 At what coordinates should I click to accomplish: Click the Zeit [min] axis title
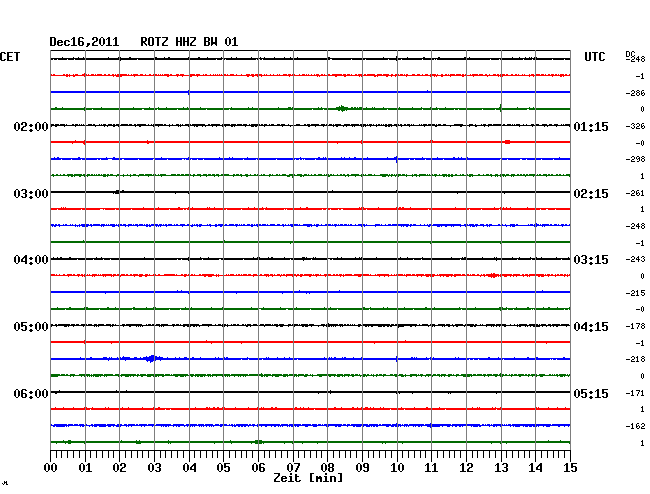point(308,478)
